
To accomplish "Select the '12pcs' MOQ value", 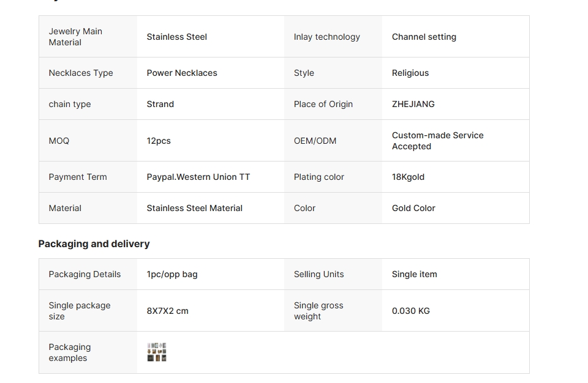I will [159, 141].
